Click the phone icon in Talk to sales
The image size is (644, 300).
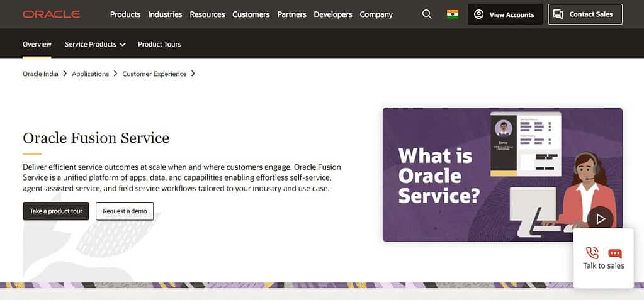[x=592, y=253]
